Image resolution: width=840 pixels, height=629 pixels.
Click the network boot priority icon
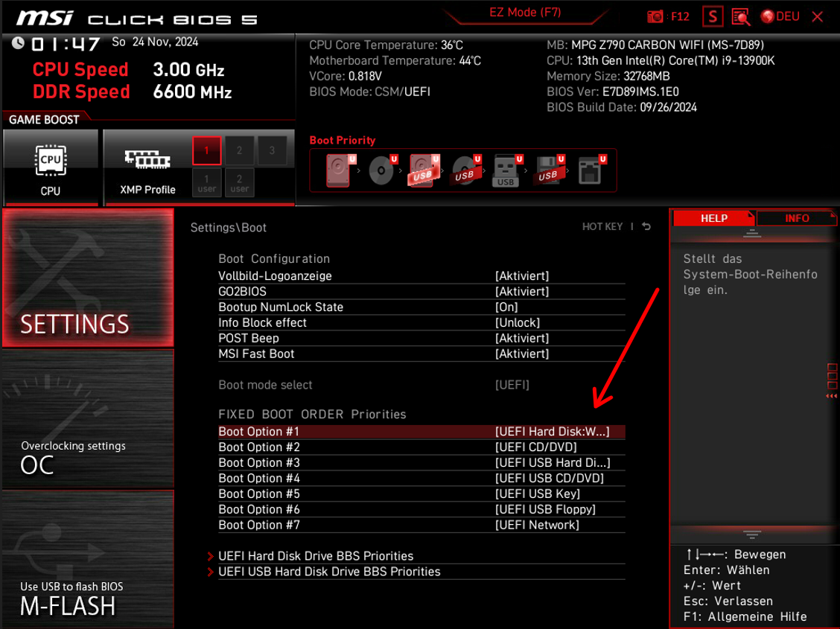click(x=591, y=170)
